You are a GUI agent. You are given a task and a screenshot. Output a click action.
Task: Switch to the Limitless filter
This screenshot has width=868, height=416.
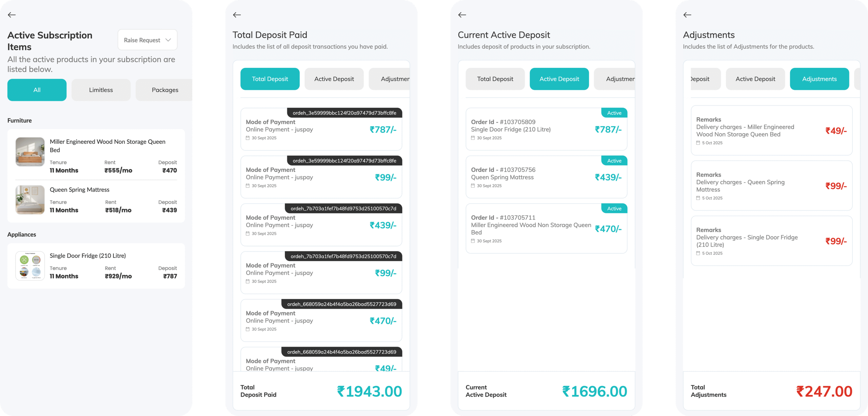click(101, 90)
